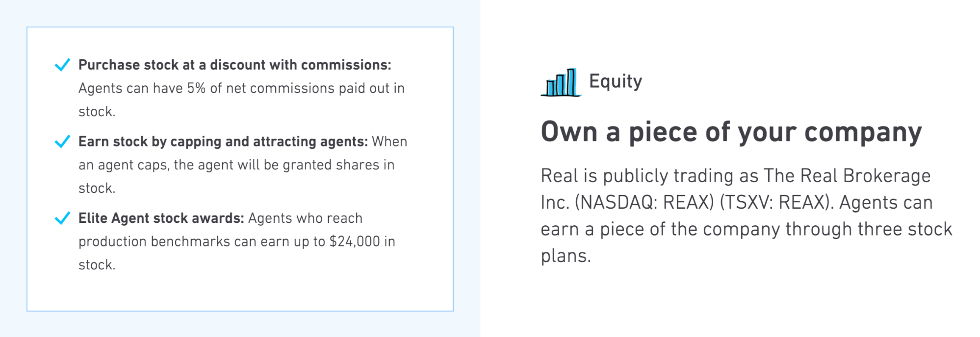The image size is (980, 337).
Task: Click the Equity label text
Action: 616,81
